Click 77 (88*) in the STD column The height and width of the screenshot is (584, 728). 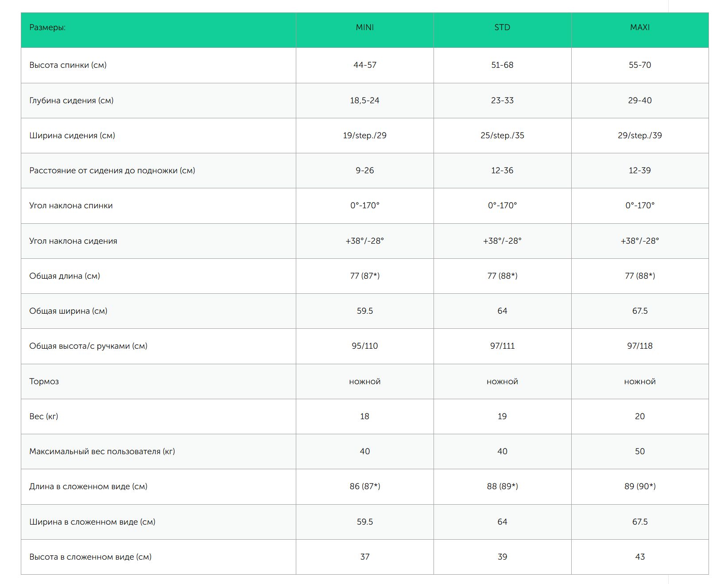(x=502, y=276)
